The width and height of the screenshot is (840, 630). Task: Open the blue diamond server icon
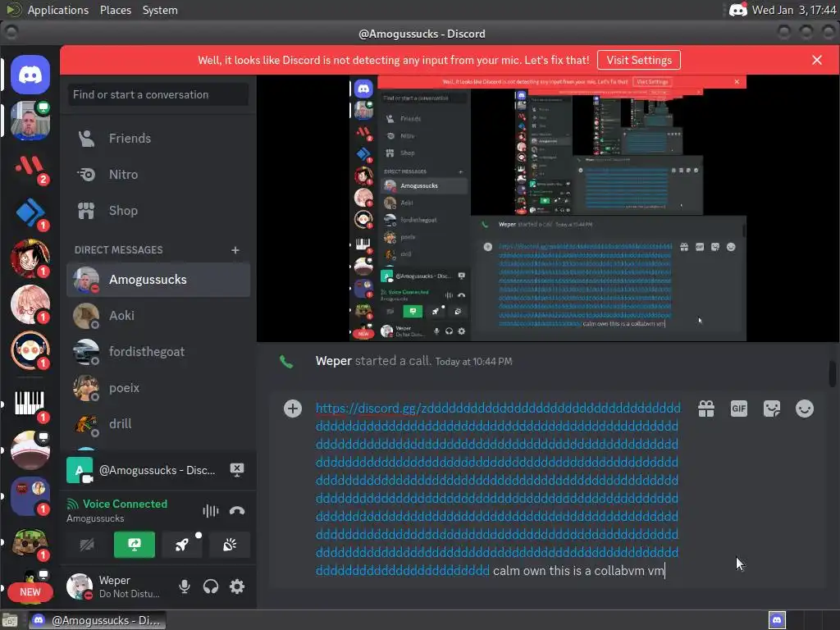point(30,212)
